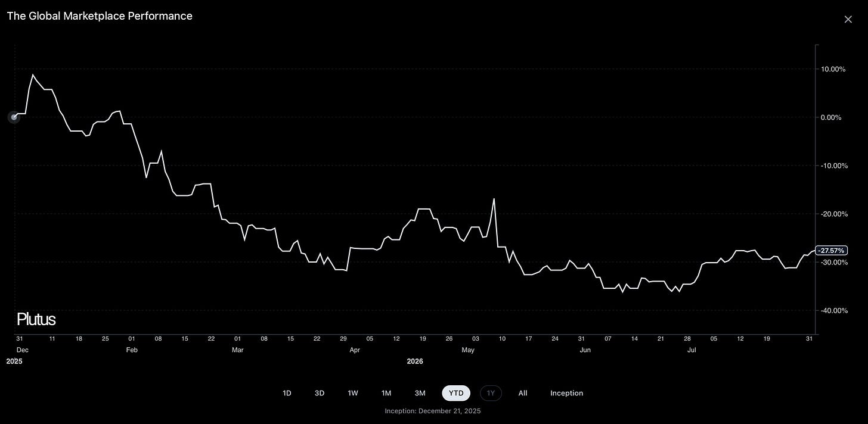Viewport: 868px width, 424px height.
Task: Click the Inception: December 21, 2025 text
Action: [x=433, y=411]
